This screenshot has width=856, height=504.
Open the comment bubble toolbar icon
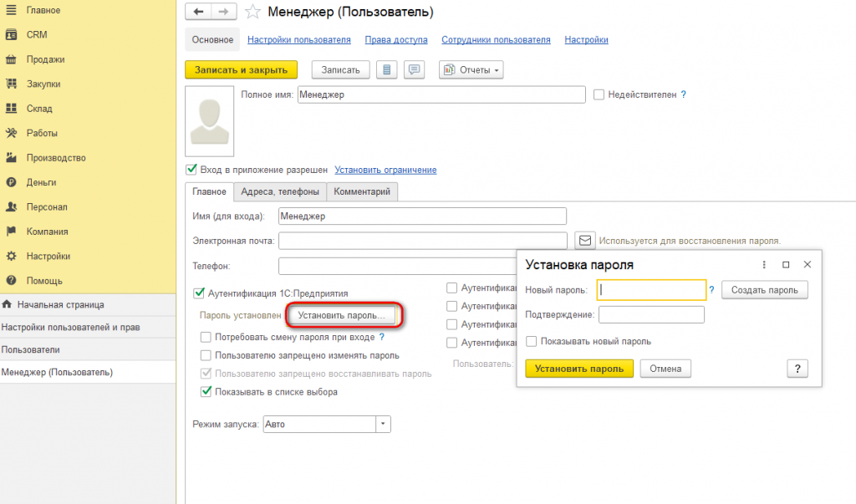tap(415, 70)
